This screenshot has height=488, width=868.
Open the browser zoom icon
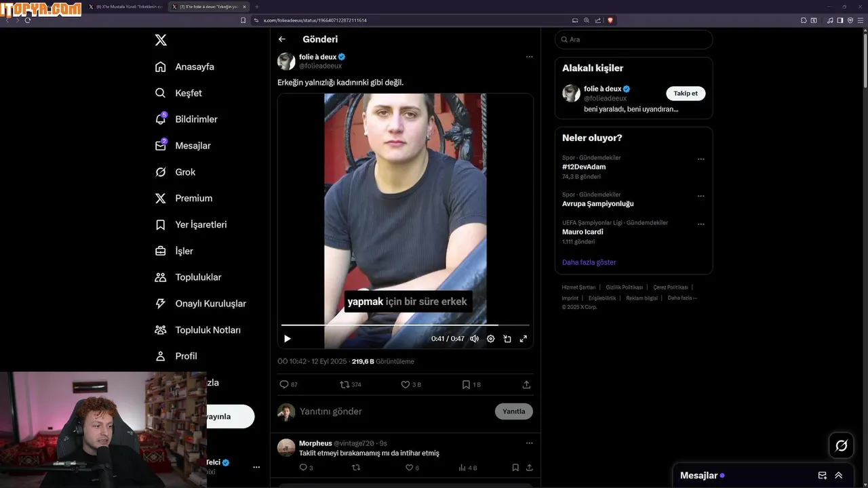pos(587,20)
